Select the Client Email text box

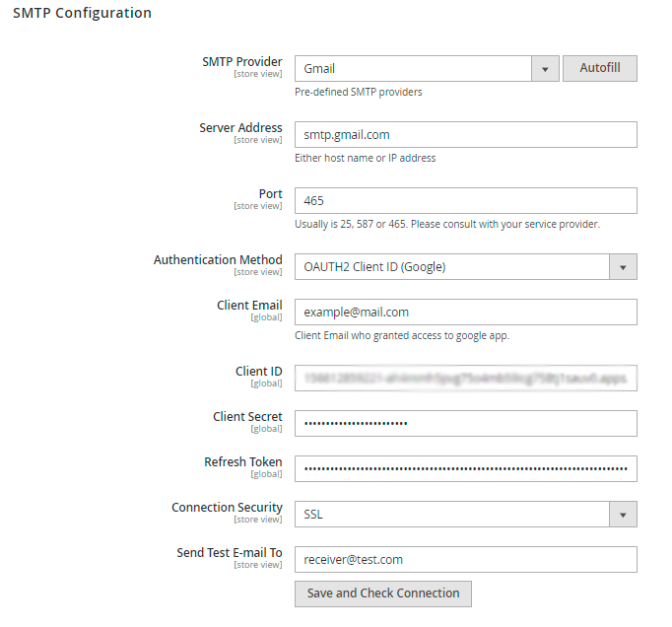coord(465,313)
